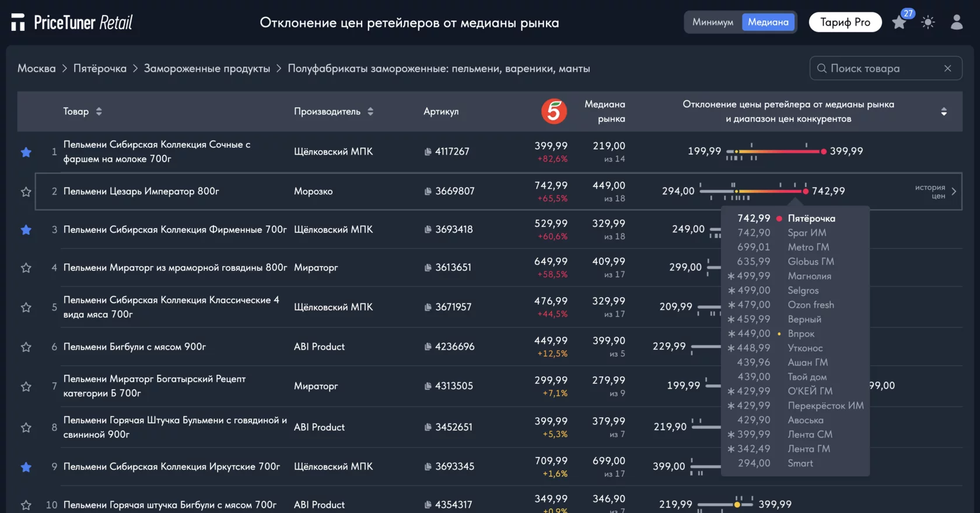
Task: Clear the product search field
Action: 948,69
